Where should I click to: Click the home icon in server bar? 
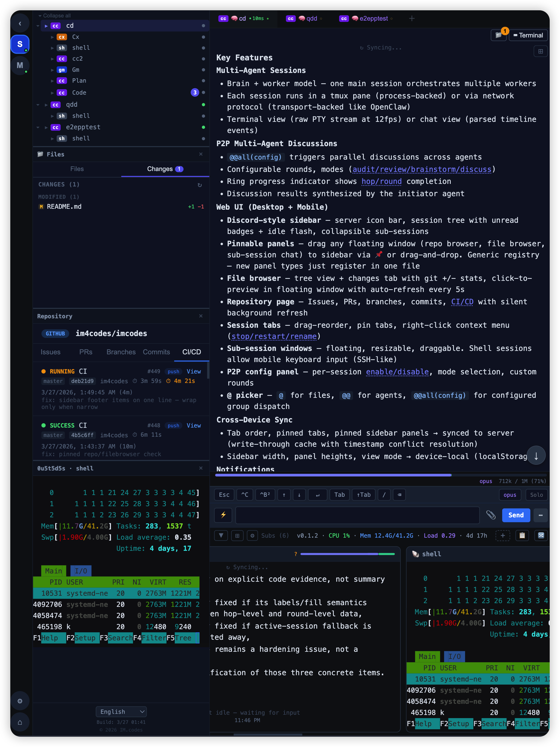(20, 722)
